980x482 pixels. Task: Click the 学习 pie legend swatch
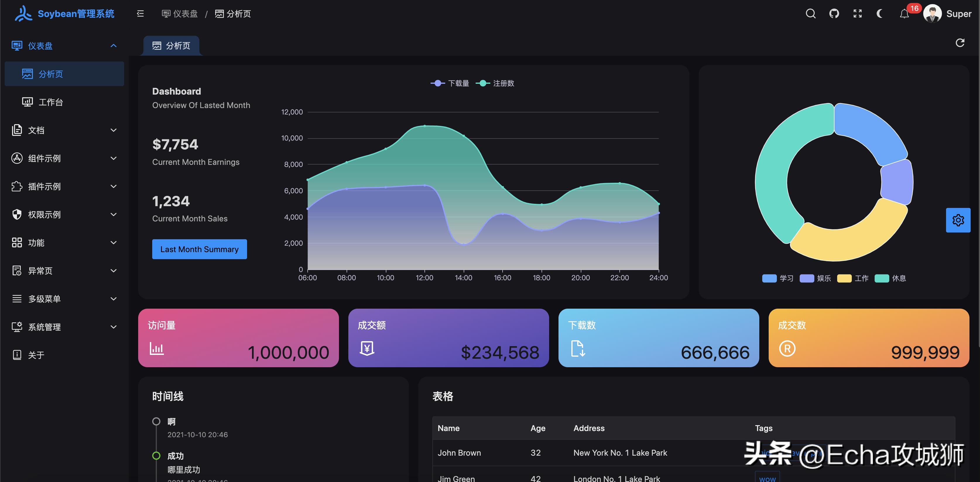(769, 278)
